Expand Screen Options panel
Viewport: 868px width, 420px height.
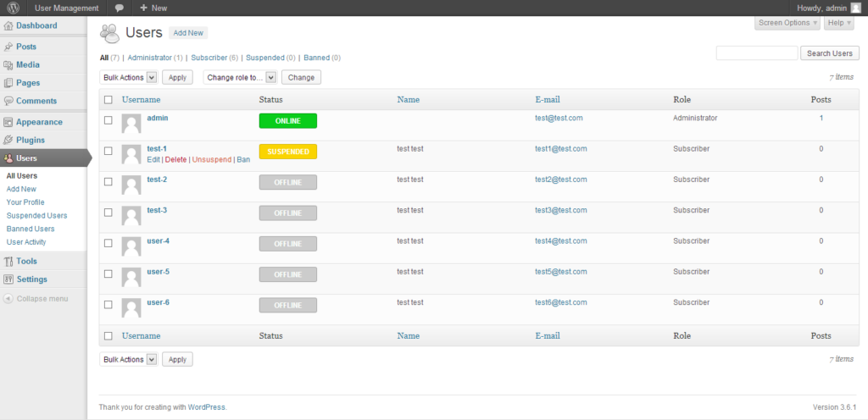[787, 23]
